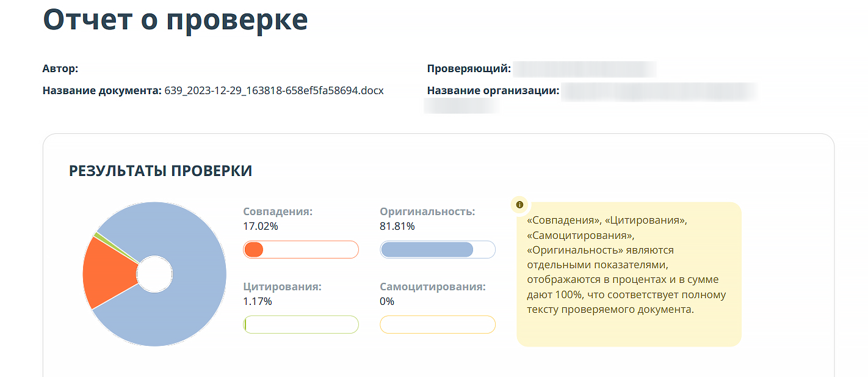Viewport: 868px width, 377px height.
Task: Click the thin green citations slice in the chart
Action: coord(97,235)
